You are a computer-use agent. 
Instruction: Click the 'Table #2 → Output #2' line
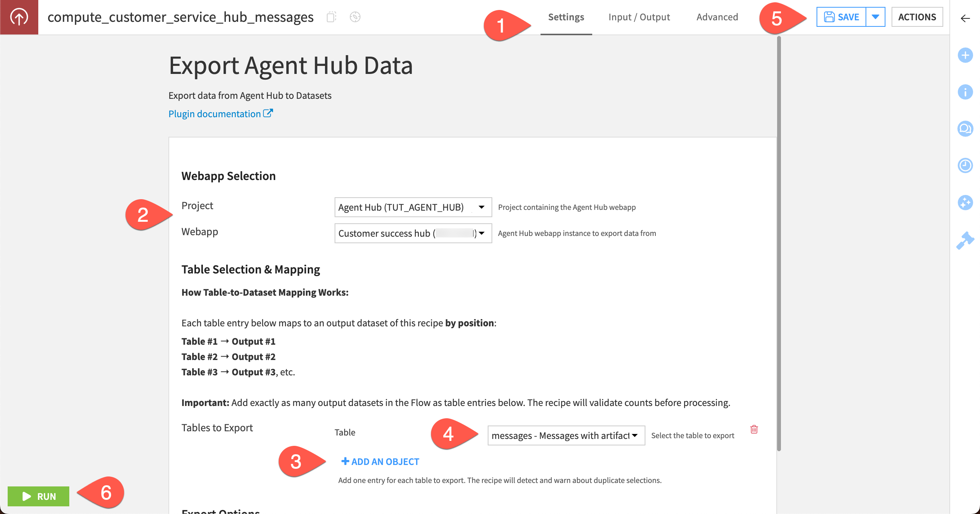[x=229, y=357]
